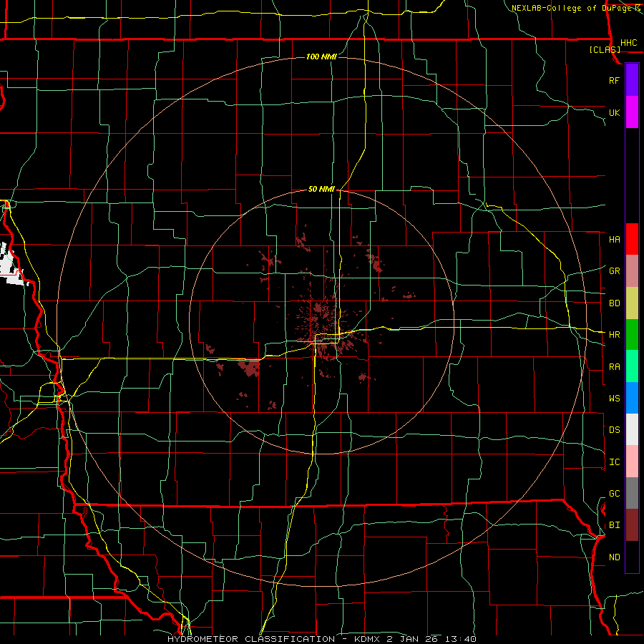Click the RF purple color swatch
Image resolution: width=644 pixels, height=644 pixels.
[x=632, y=79]
